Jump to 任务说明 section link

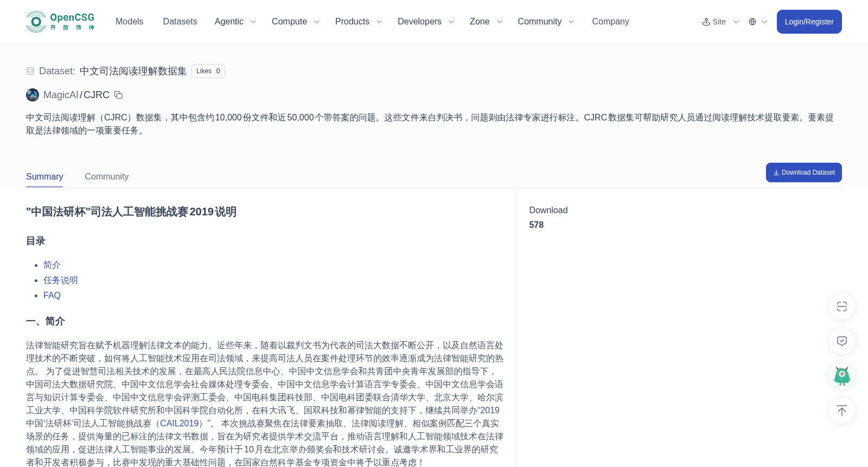(61, 280)
